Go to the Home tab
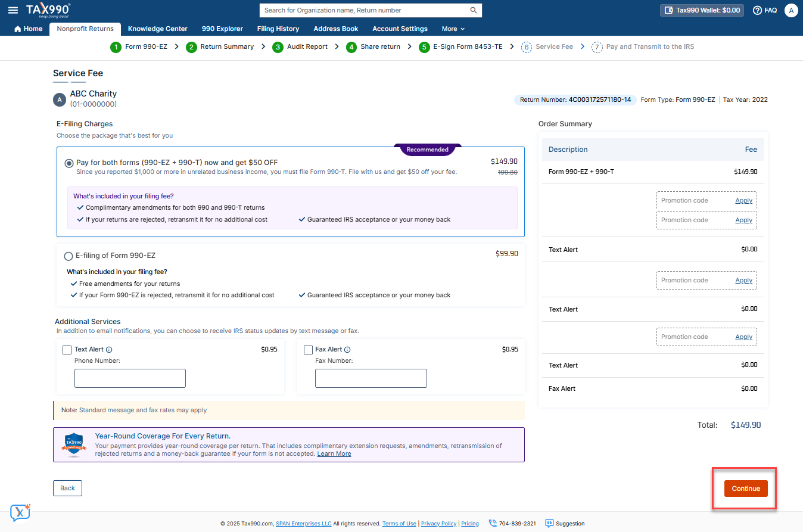Viewport: 803px width, 532px height. (x=28, y=29)
